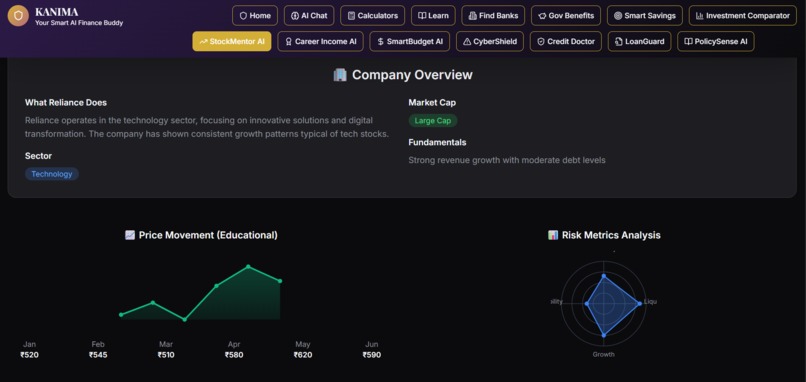The image size is (806, 382).
Task: Go to Smart Savings
Action: click(645, 15)
